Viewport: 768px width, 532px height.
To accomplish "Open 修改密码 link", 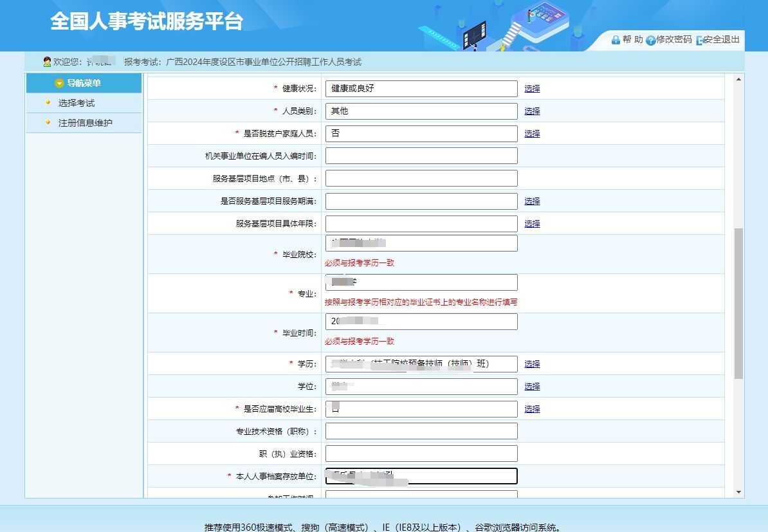I will 674,40.
